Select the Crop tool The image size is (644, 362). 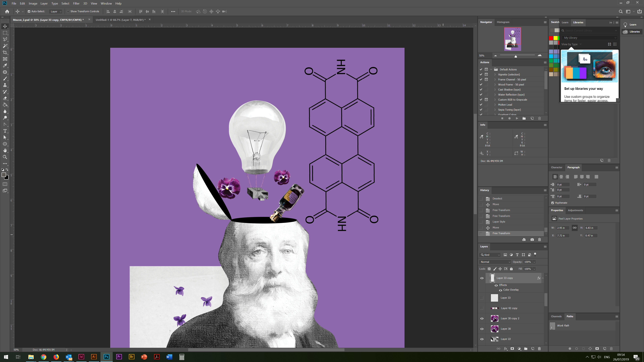tap(5, 52)
